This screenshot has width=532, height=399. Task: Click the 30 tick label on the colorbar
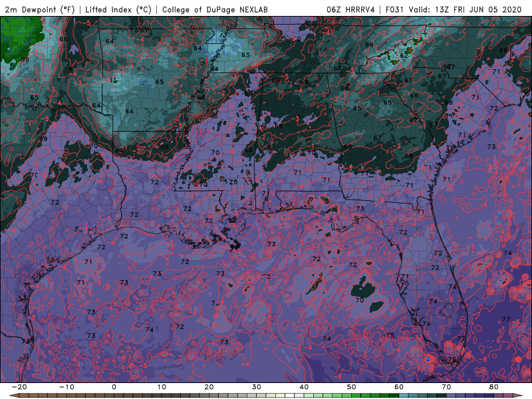(257, 387)
